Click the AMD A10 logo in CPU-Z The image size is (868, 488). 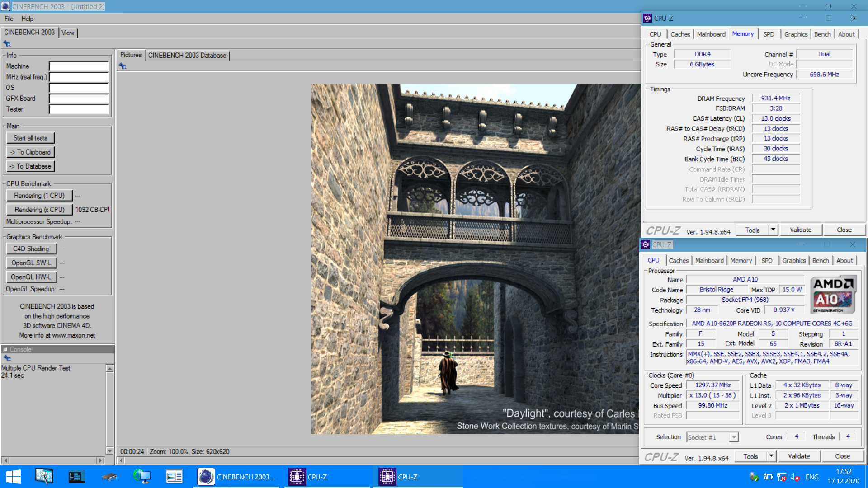[x=833, y=295]
